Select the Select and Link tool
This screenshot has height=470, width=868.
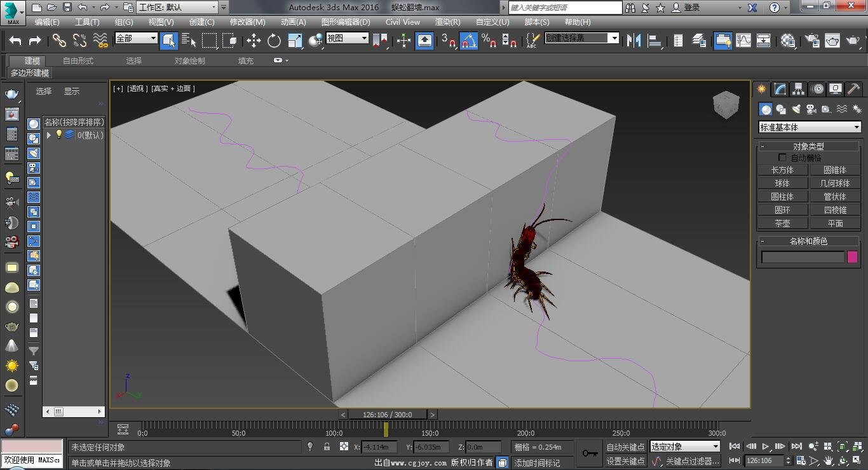[59, 41]
